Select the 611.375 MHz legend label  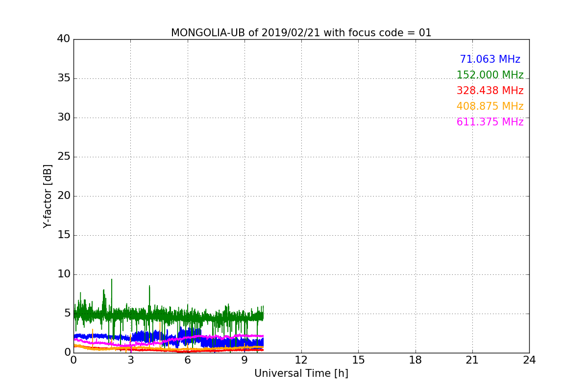point(490,122)
